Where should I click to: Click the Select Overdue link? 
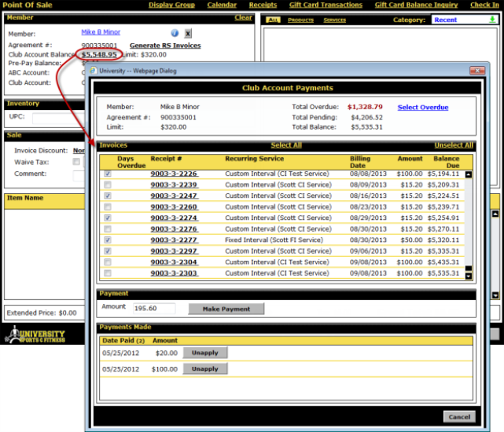[422, 107]
